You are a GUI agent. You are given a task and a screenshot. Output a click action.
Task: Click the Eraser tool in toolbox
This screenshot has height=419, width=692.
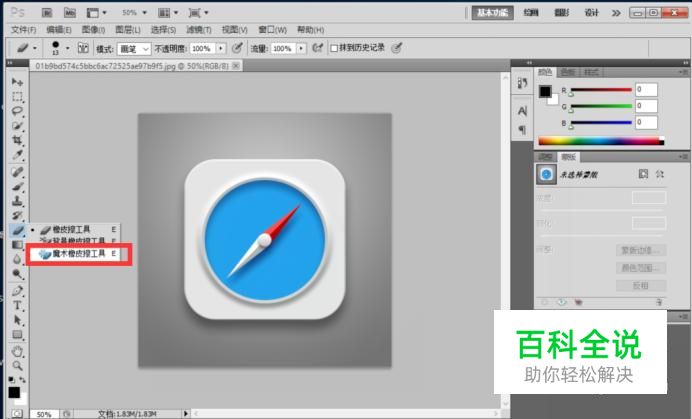click(17, 230)
